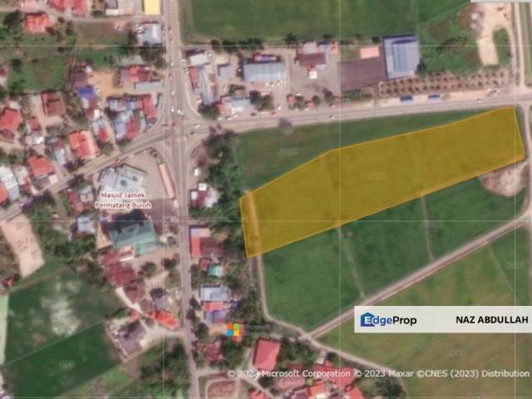Click the Microsoft four-color logo on the map
The height and width of the screenshot is (399, 532).
tap(234, 330)
